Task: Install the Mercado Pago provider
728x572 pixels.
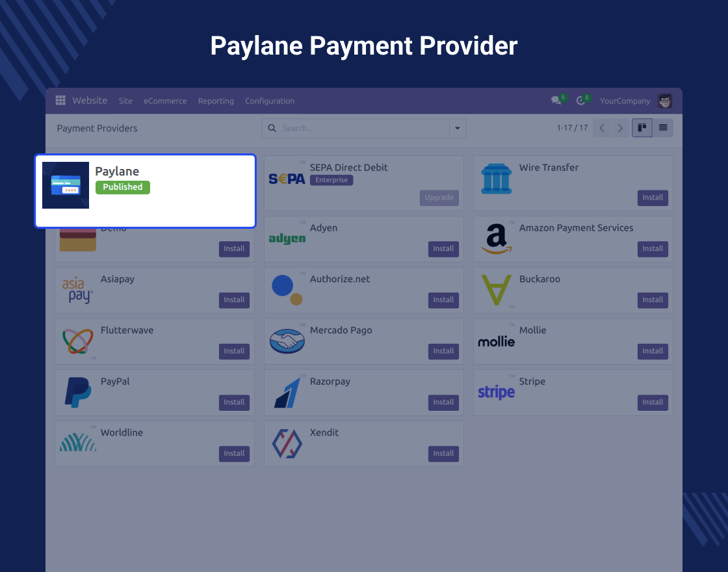Action: (x=443, y=351)
